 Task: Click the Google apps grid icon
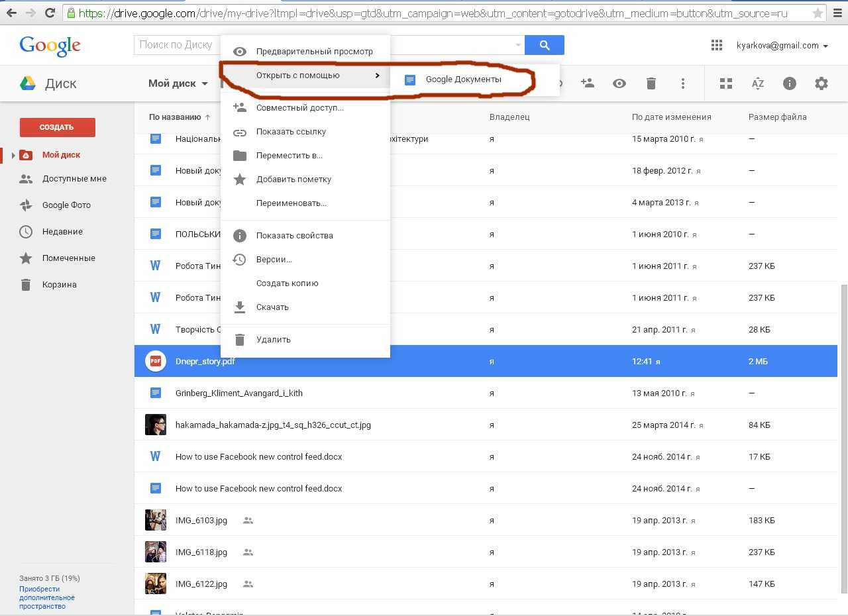pyautogui.click(x=716, y=45)
